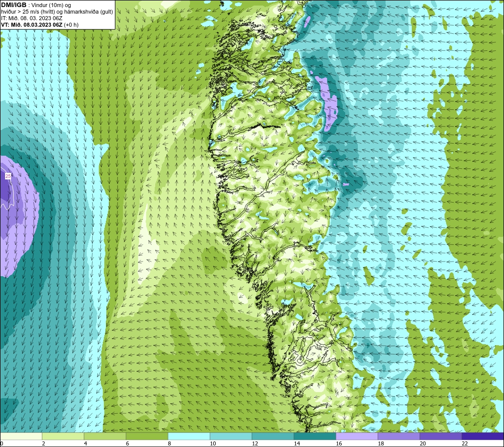Click the 2-4 m/s light green swatch
Image resolution: width=504 pixels, height=447 pixels.
(63, 436)
